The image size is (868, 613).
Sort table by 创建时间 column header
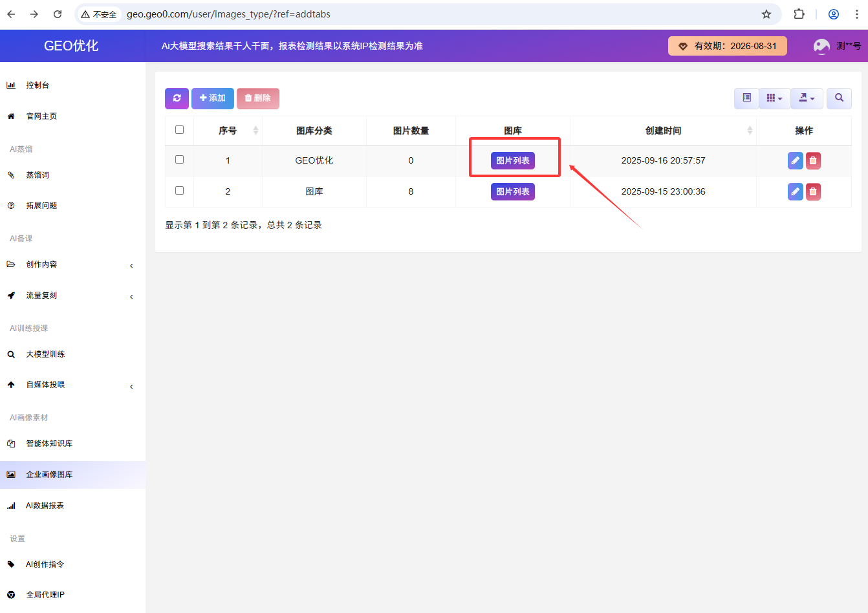(663, 131)
